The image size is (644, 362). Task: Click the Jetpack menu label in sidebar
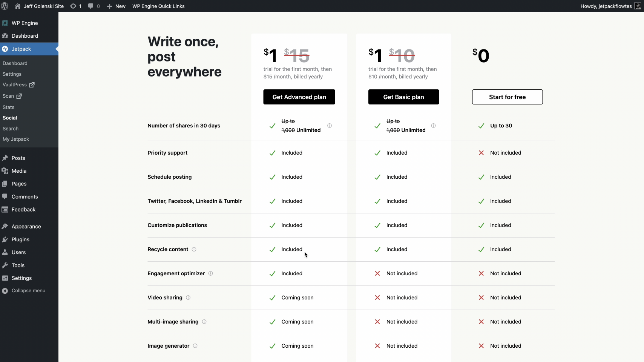21,49
